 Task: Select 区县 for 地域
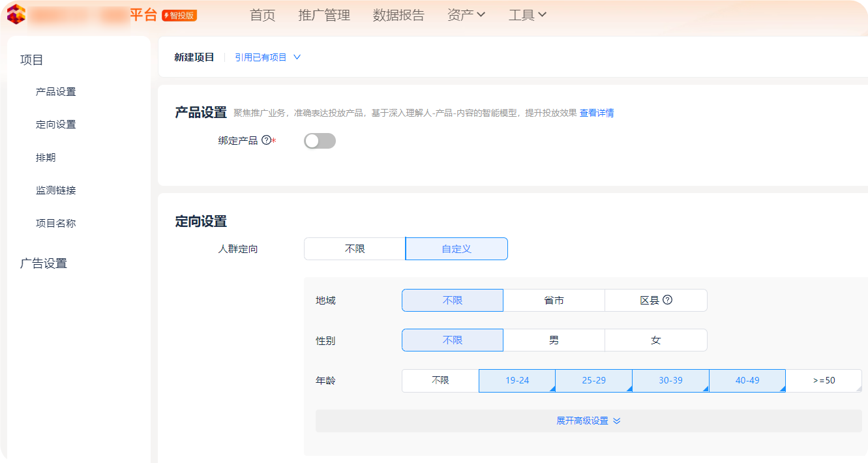[x=656, y=301]
